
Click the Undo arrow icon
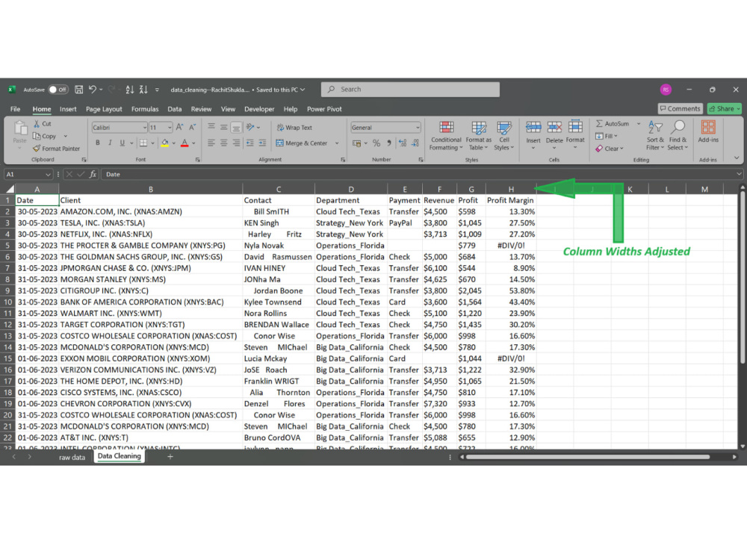point(93,89)
